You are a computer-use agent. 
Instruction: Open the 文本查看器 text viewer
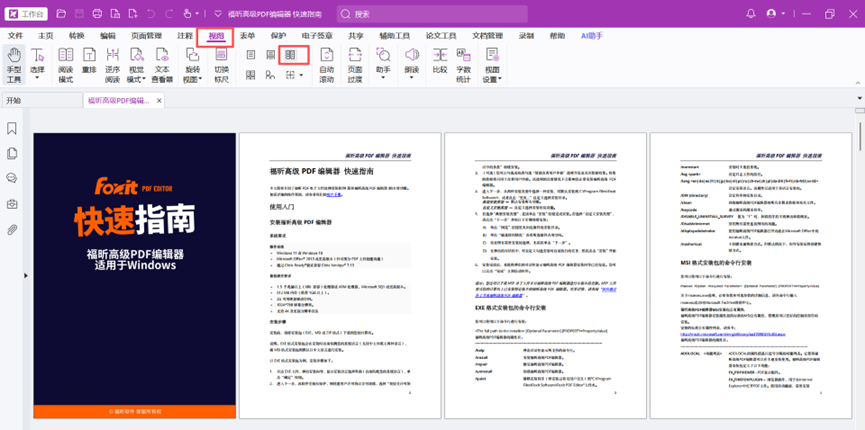point(161,64)
